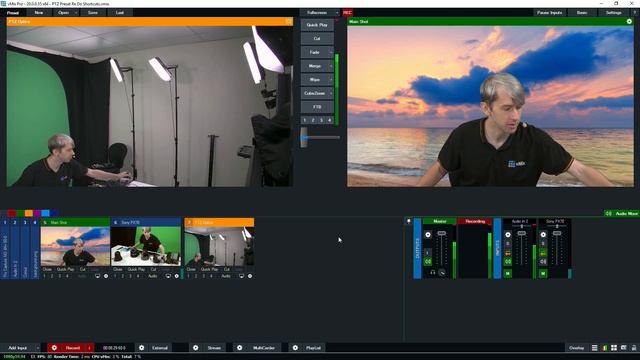Click overlay 3 in the transition panel
Viewport: 640px width, 360px height.
pyautogui.click(x=321, y=120)
